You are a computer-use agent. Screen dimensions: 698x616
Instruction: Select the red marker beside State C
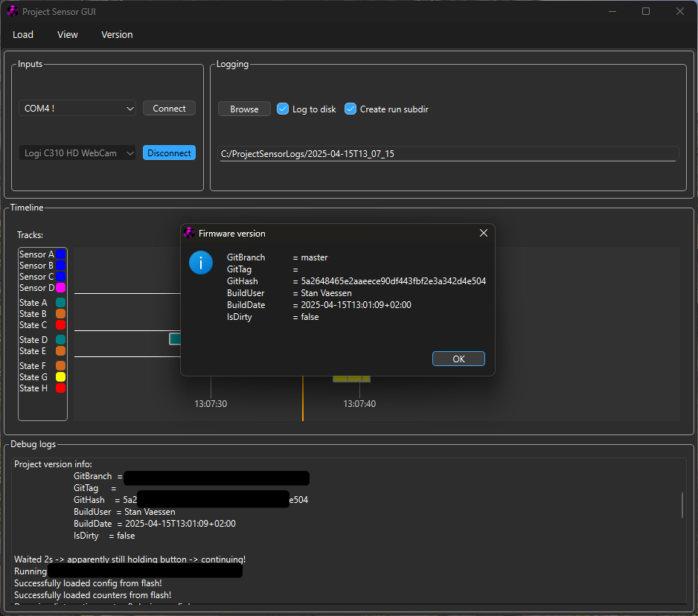60,325
